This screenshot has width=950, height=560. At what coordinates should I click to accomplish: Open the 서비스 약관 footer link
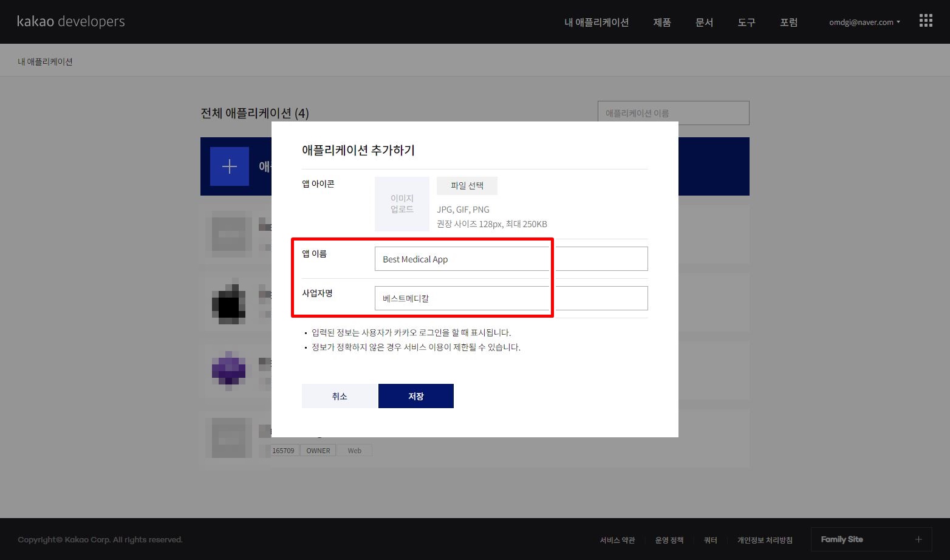[617, 540]
